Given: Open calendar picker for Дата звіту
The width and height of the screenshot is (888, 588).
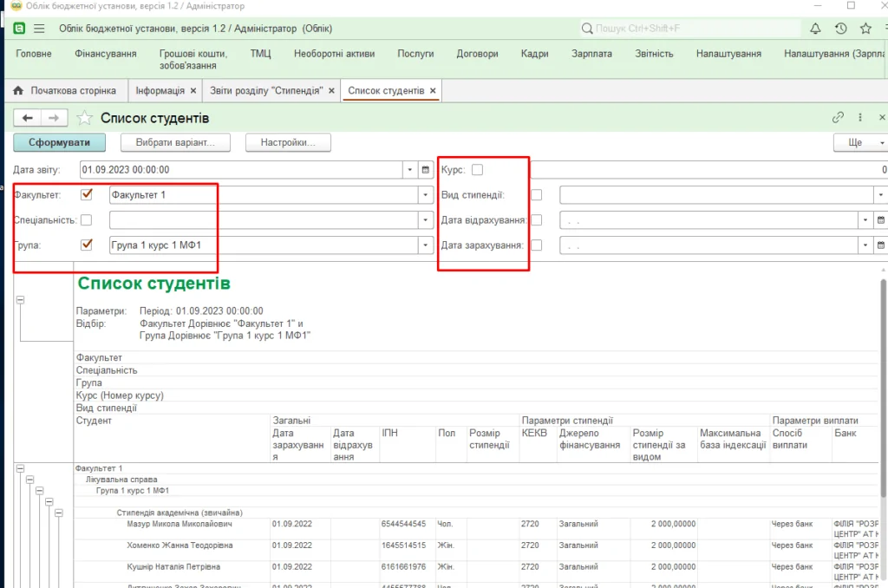Looking at the screenshot, I should [x=425, y=170].
